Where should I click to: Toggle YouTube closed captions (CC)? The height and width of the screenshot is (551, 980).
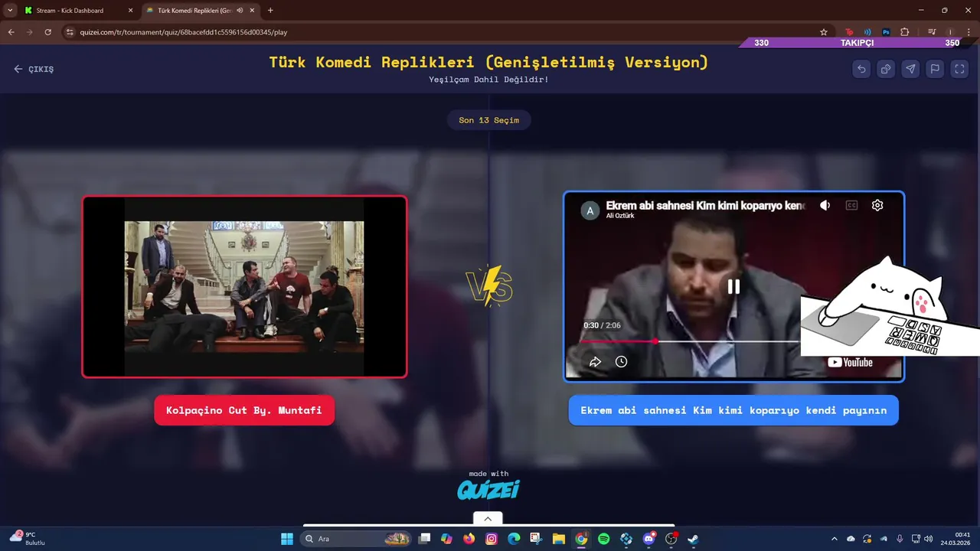[x=851, y=205]
